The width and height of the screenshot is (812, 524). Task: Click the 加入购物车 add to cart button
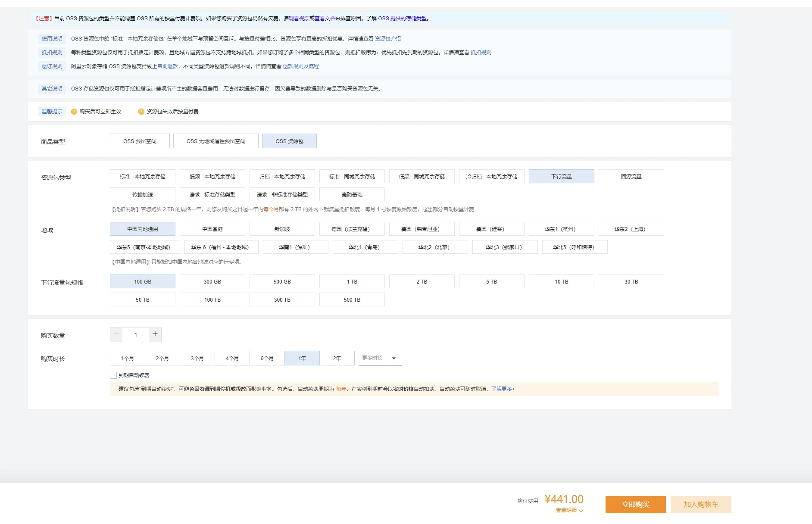(x=700, y=505)
